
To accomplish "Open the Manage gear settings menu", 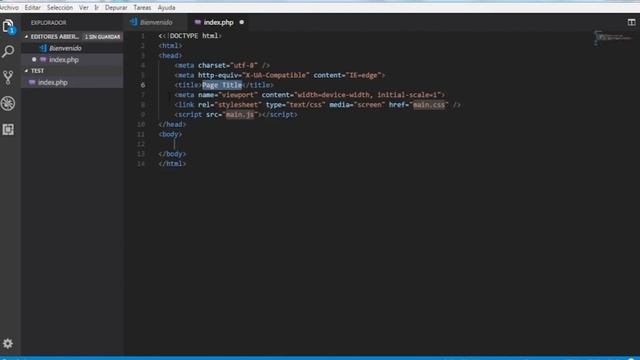I will click(x=8, y=343).
